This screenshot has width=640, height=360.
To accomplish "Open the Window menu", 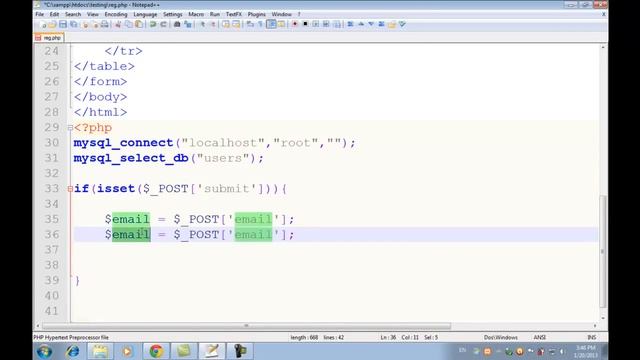I will tap(282, 14).
